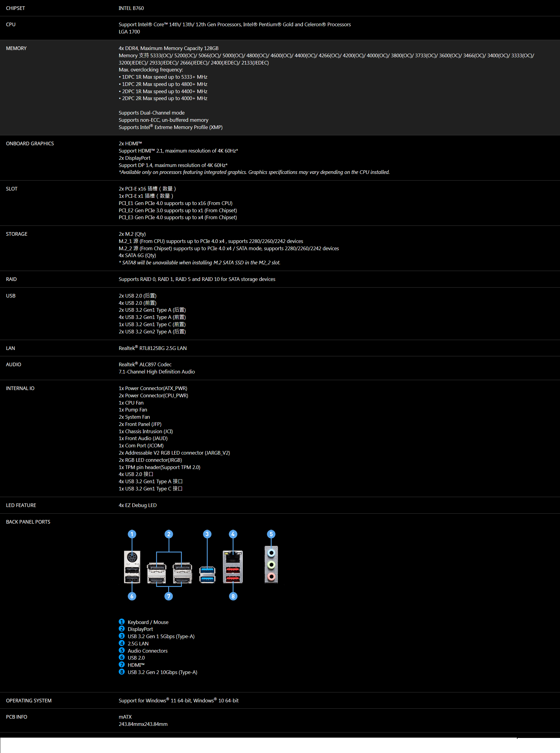The image size is (560, 753).
Task: Click 'Supports Dual-Channel mode' text
Action: point(152,113)
